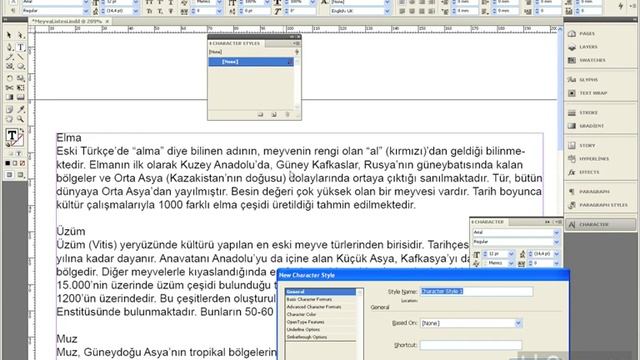Viewport: 640px width, 360px height.
Task: Select Character Color category
Action: pyautogui.click(x=321, y=314)
